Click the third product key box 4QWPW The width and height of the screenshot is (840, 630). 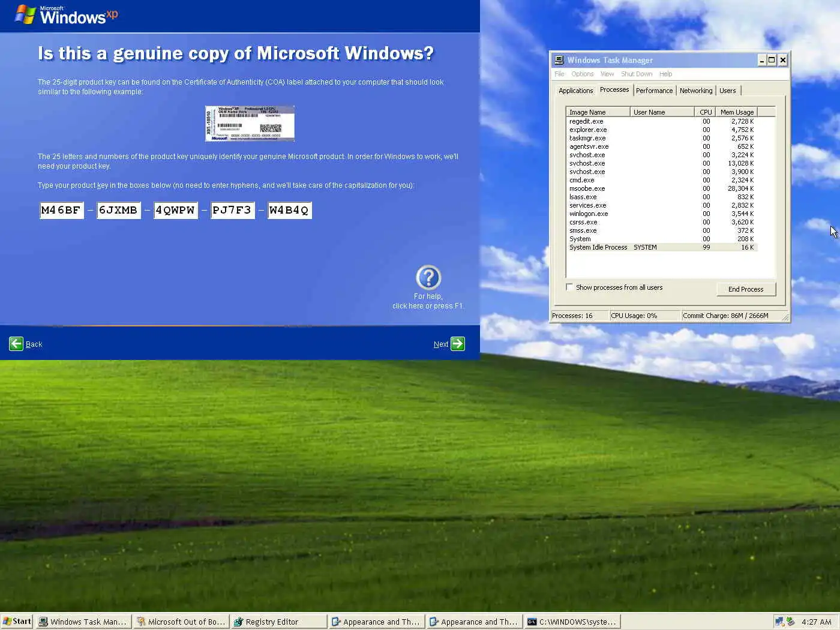pyautogui.click(x=176, y=210)
